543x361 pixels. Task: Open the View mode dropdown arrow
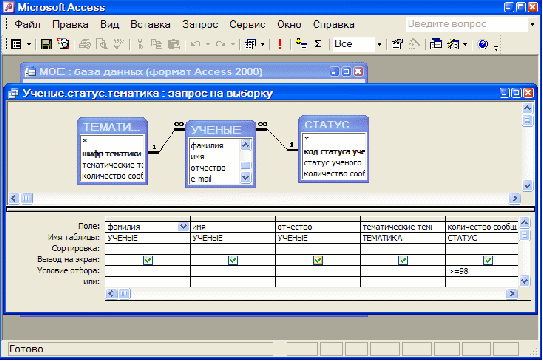(x=29, y=44)
